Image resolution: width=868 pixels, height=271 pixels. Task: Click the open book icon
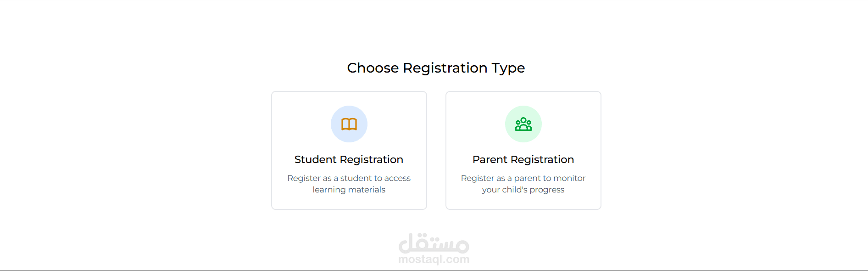click(349, 124)
